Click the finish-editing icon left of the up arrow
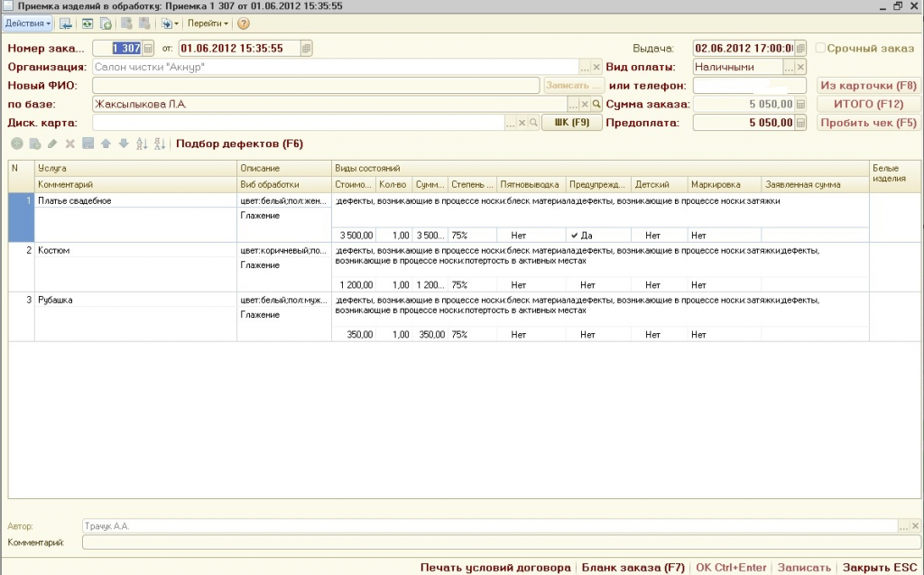Image resolution: width=924 pixels, height=575 pixels. (88, 144)
